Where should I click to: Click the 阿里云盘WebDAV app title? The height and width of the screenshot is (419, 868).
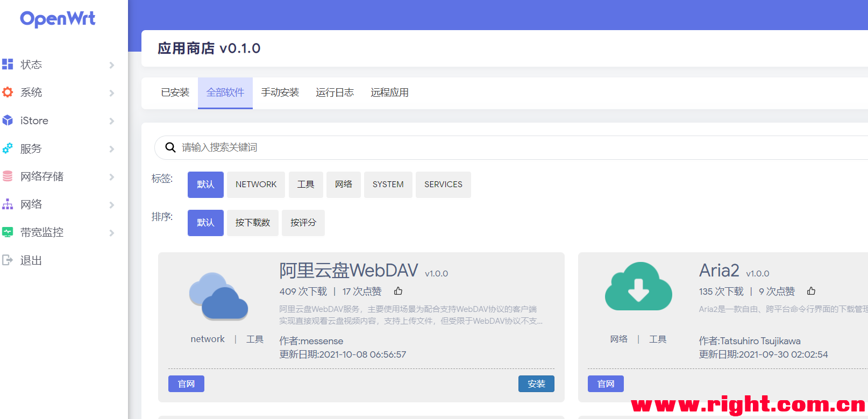coord(348,271)
